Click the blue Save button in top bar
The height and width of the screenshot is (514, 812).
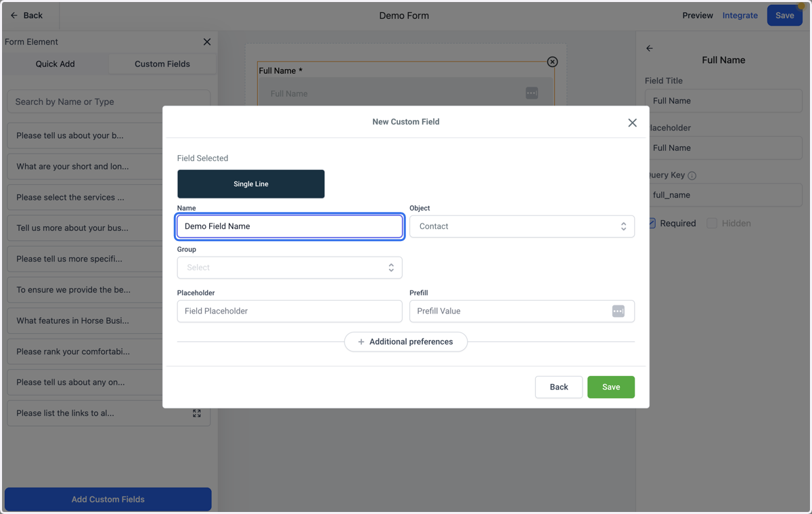(785, 16)
